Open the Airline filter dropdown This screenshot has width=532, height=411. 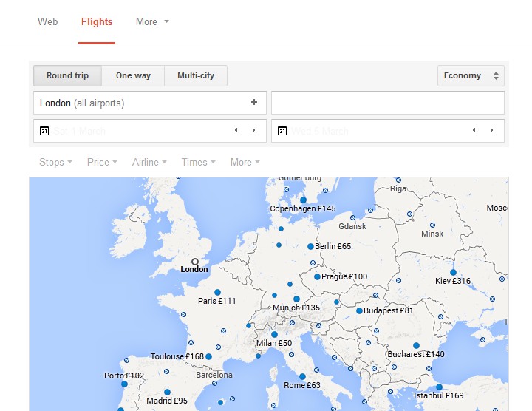coord(149,162)
